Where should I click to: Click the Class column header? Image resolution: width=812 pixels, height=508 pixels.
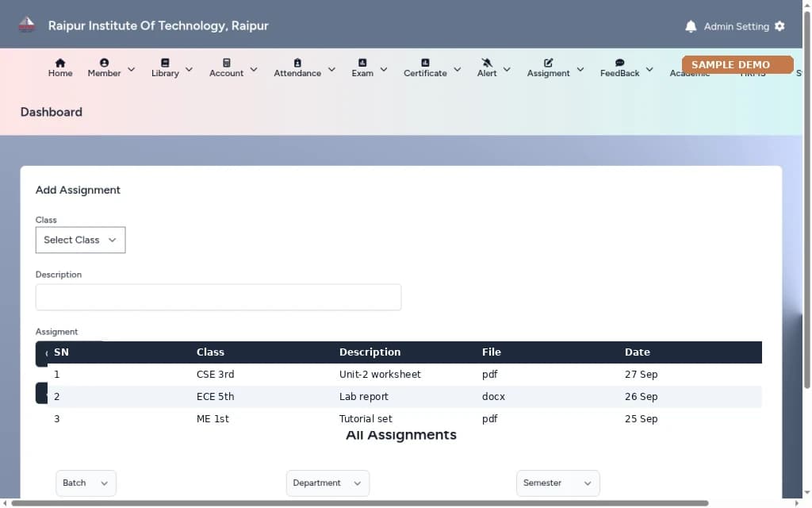[x=210, y=352]
